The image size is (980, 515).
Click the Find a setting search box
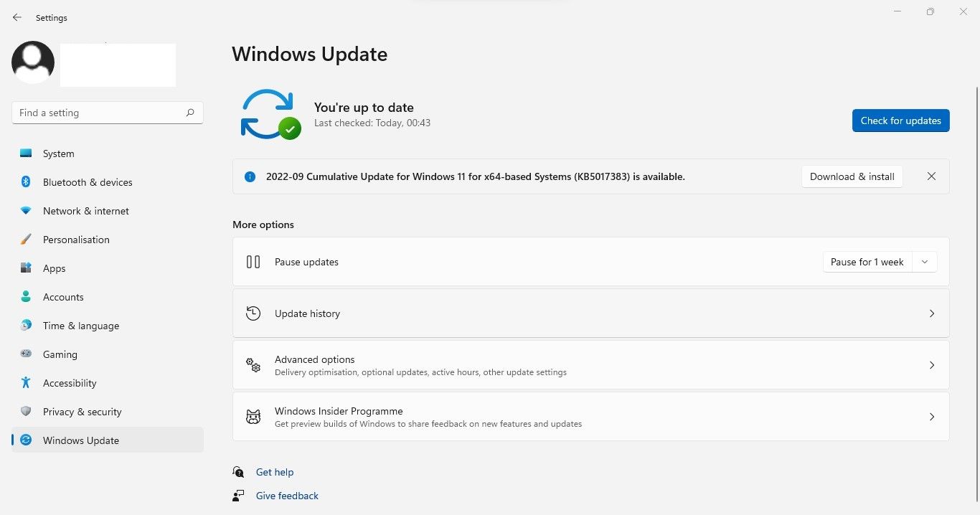click(x=108, y=113)
